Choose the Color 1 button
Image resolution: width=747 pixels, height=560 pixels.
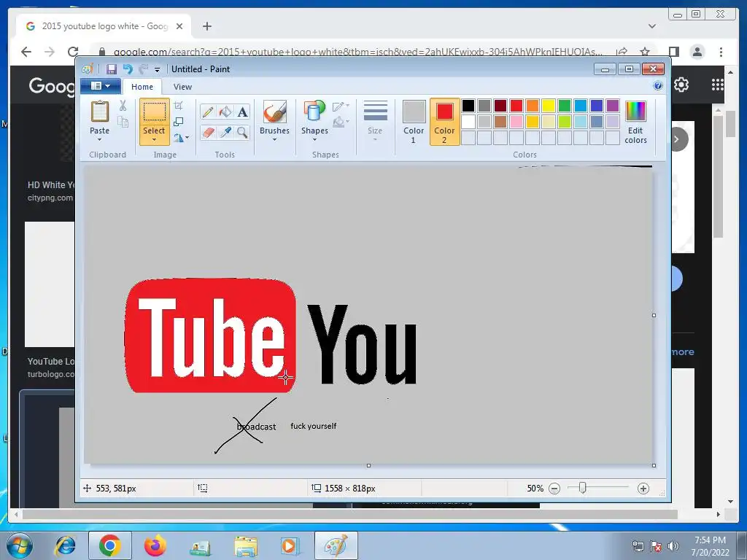[x=414, y=122]
